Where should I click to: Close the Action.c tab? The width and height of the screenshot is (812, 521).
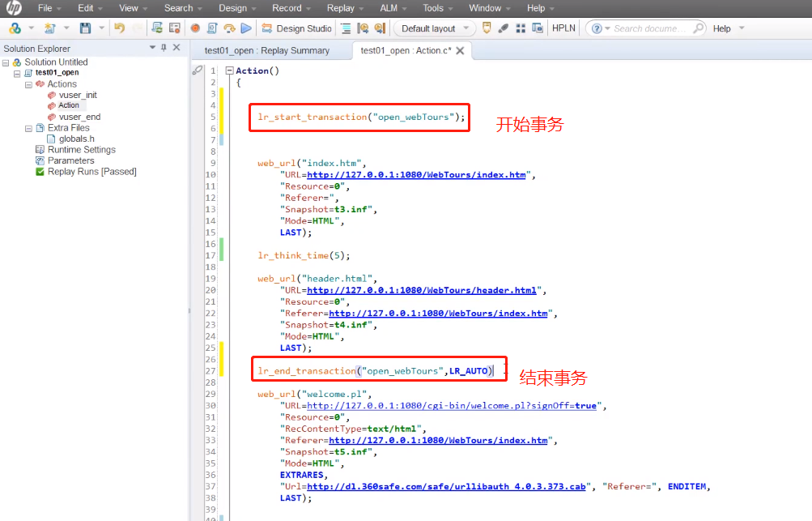460,50
